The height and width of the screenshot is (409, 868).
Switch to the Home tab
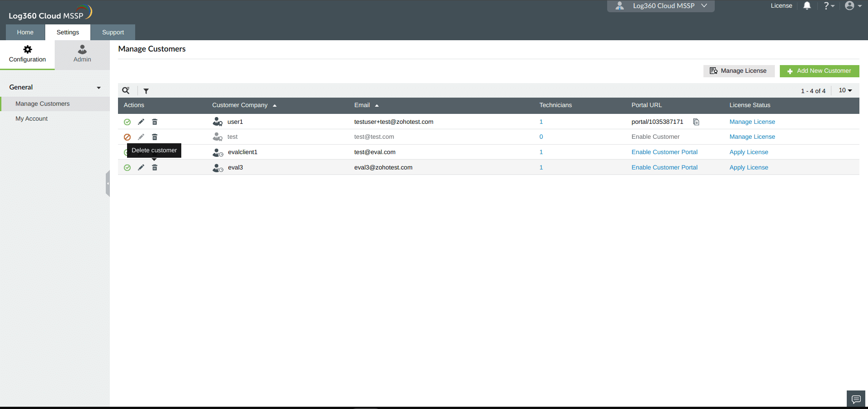pos(25,32)
